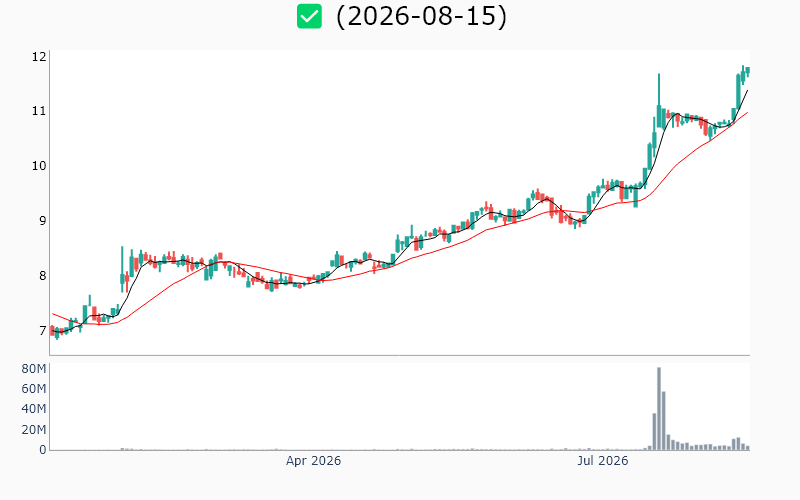
Task: Click the 10 price axis label
Action: click(39, 166)
